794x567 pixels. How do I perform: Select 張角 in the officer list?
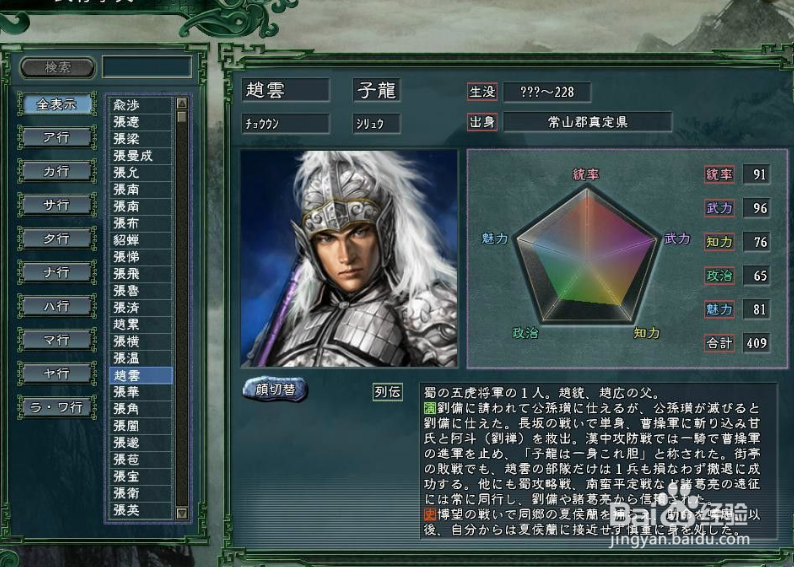point(141,409)
